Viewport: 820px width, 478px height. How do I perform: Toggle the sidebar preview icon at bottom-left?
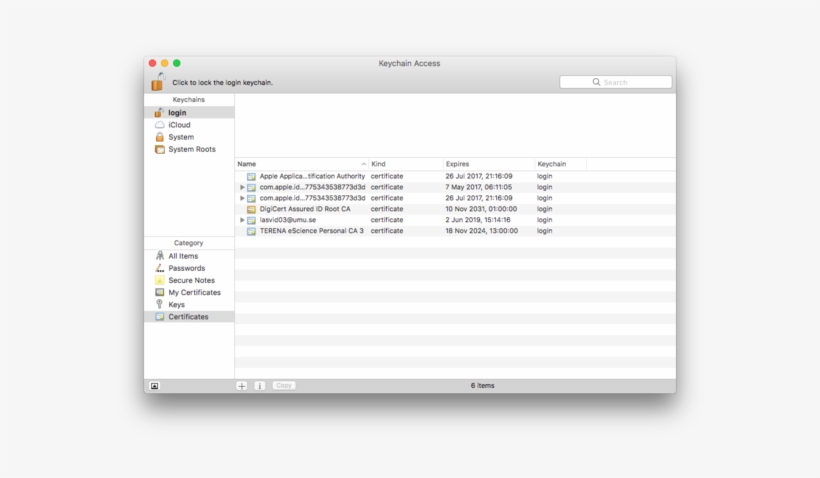point(154,386)
